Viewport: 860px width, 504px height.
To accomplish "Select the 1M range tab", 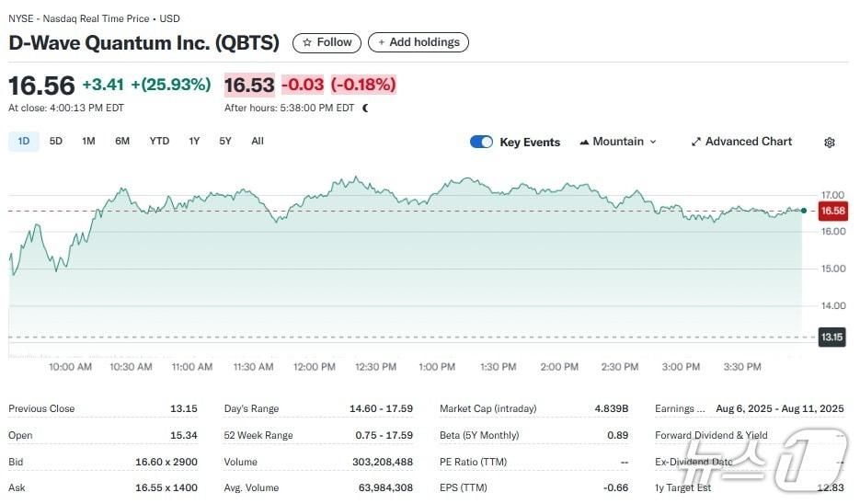I will coord(88,141).
